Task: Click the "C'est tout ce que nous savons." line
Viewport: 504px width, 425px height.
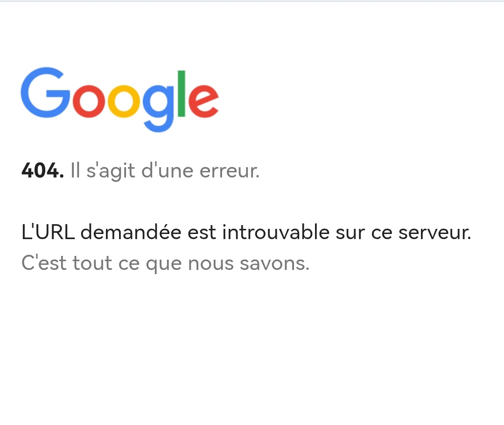Action: coord(165,263)
